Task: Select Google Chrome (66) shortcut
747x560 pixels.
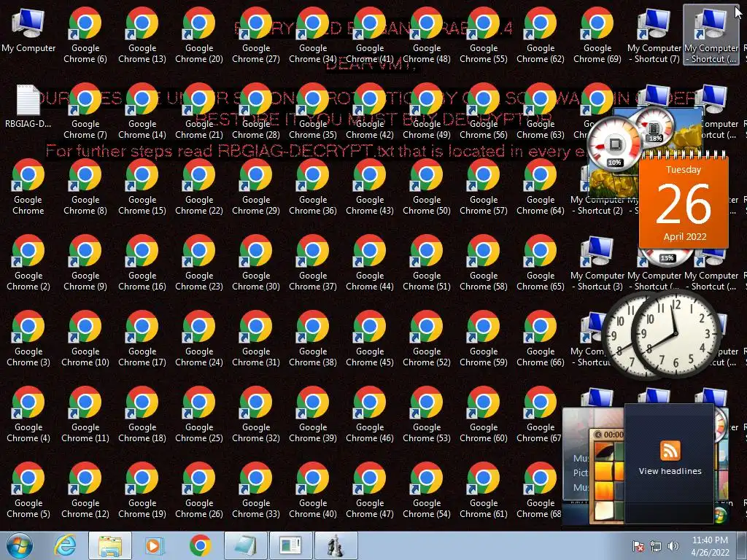Action: tap(541, 338)
